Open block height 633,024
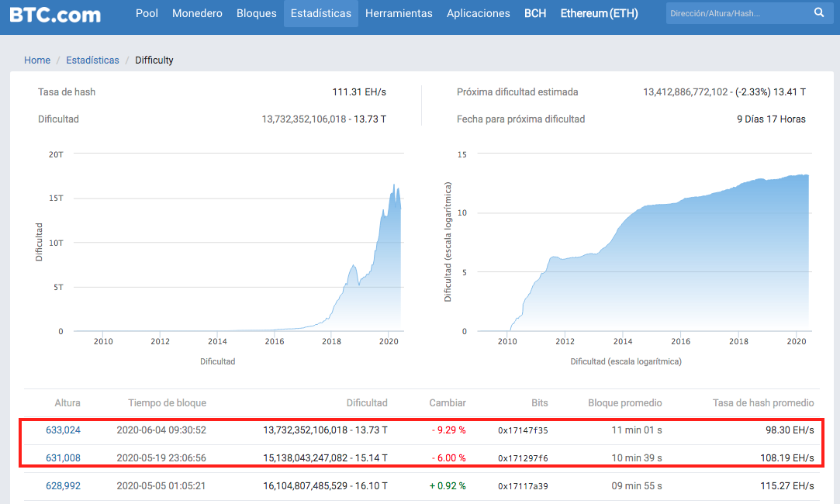The image size is (840, 504). coord(64,430)
